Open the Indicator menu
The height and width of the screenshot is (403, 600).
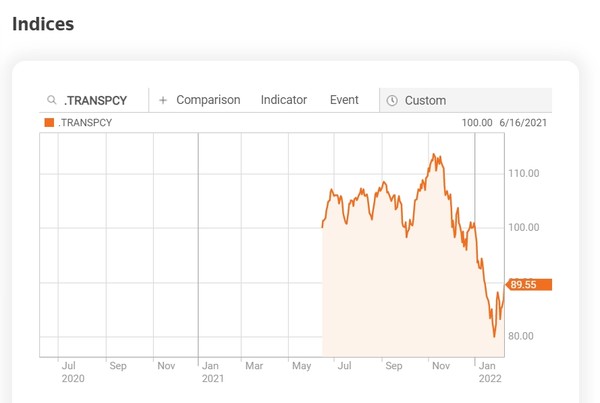283,100
